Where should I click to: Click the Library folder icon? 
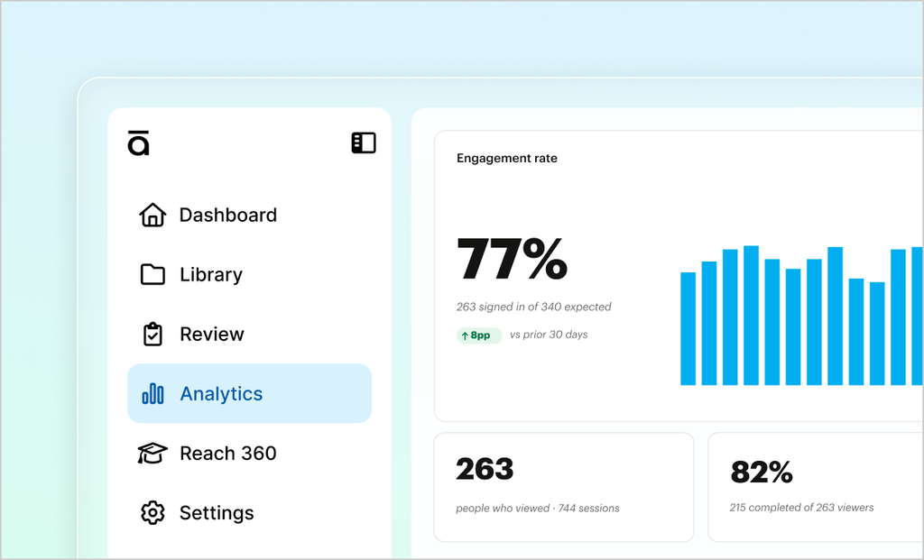[x=152, y=274]
